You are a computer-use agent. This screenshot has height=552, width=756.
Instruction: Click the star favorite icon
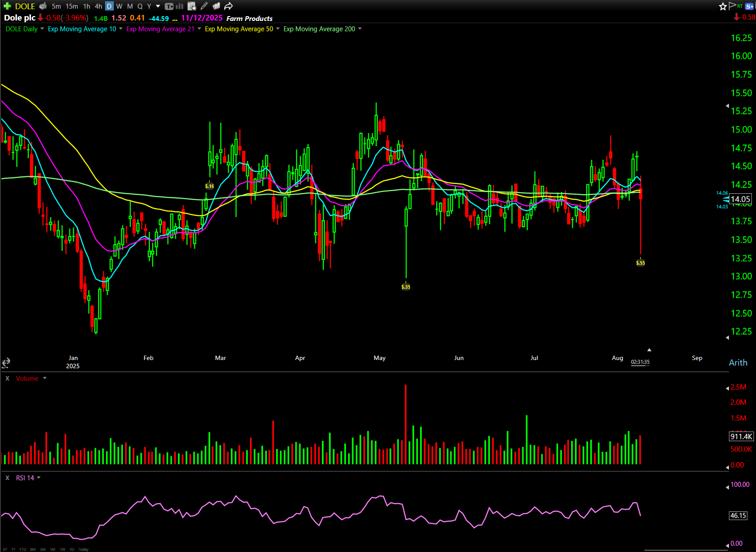[x=723, y=6]
